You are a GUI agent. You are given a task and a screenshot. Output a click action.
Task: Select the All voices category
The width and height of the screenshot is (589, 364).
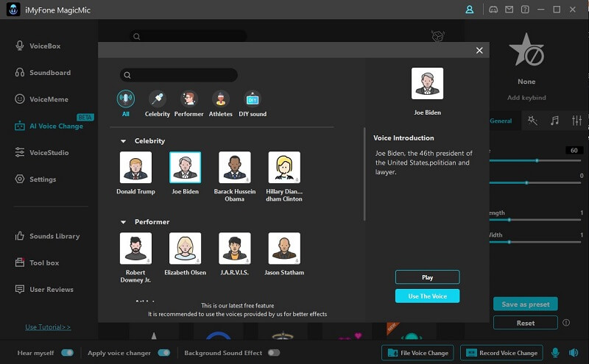125,104
